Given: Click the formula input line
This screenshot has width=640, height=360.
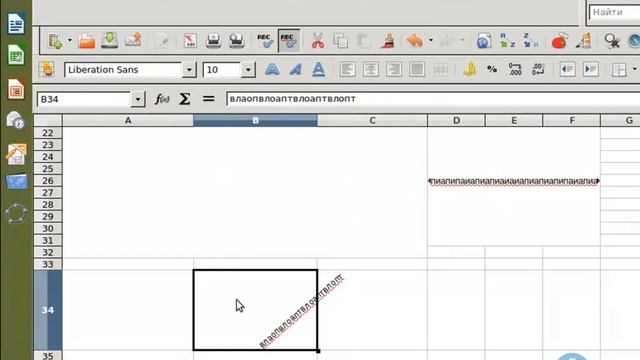Looking at the screenshot, I should tap(433, 99).
